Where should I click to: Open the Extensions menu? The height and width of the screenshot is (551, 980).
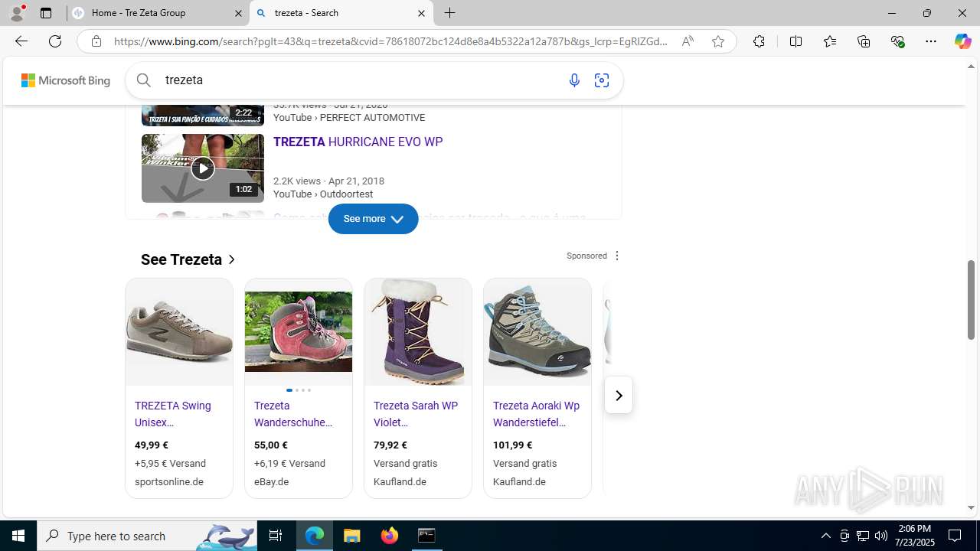click(759, 41)
